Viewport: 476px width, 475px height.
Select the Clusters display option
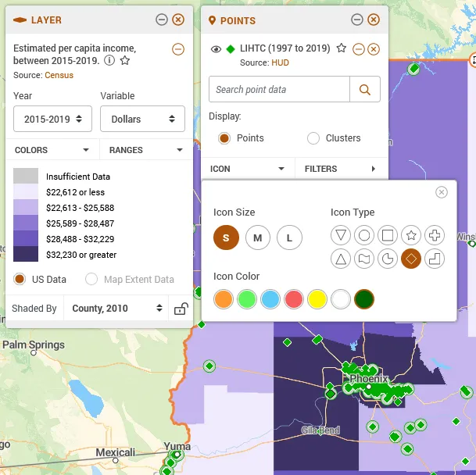[x=313, y=138]
